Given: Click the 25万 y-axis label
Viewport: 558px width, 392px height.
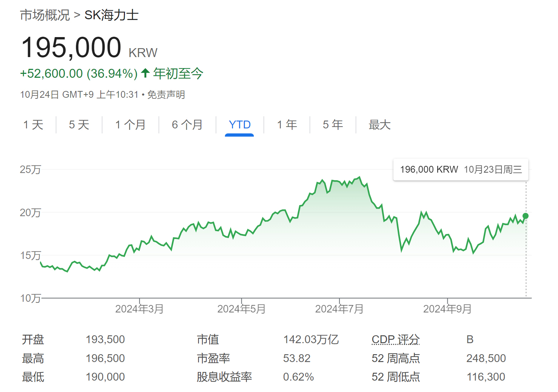Looking at the screenshot, I should (x=30, y=169).
